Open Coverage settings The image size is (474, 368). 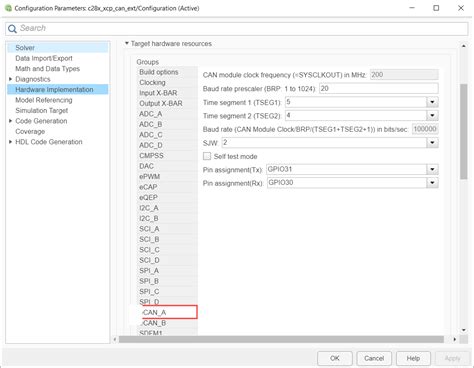(30, 131)
